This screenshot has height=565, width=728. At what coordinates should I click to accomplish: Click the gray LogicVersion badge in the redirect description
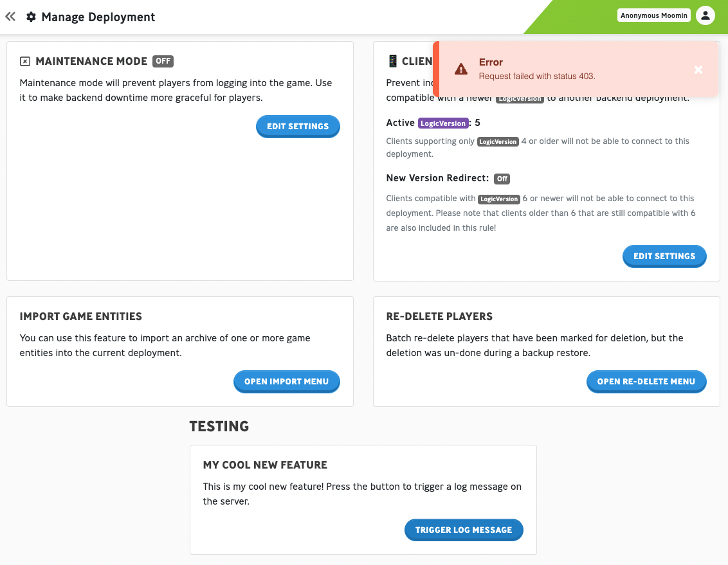click(x=499, y=199)
